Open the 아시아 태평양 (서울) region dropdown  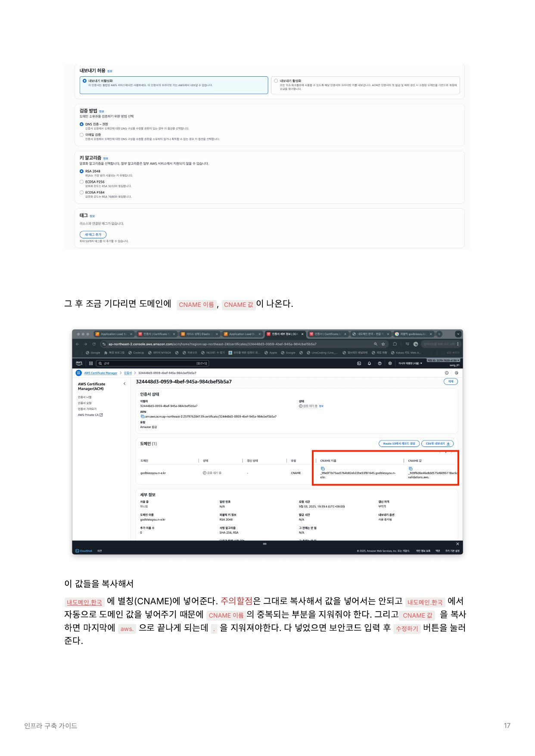tap(410, 363)
